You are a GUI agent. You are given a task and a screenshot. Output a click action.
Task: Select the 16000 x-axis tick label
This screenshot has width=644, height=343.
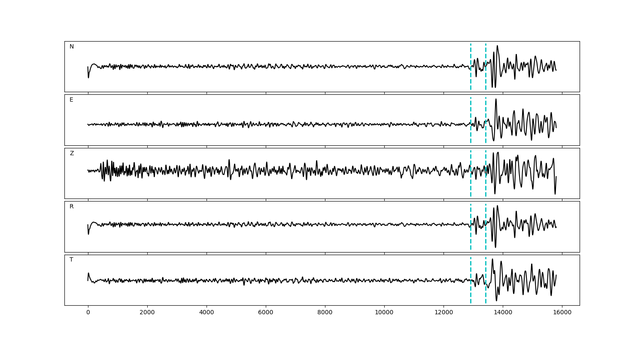562,313
